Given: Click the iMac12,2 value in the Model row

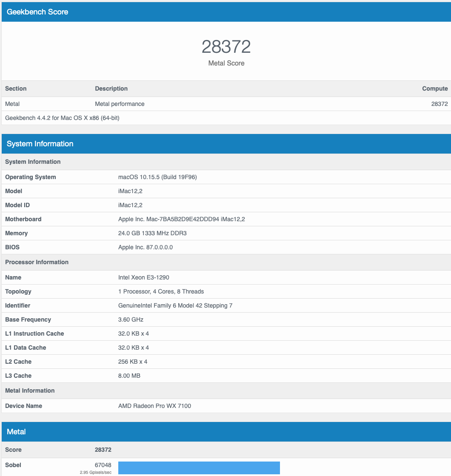Looking at the screenshot, I should [x=130, y=191].
